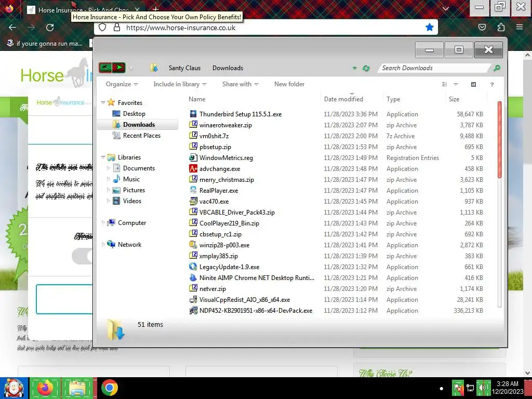The image size is (532, 399).
Task: Collapse the Favorites tree group
Action: point(103,102)
